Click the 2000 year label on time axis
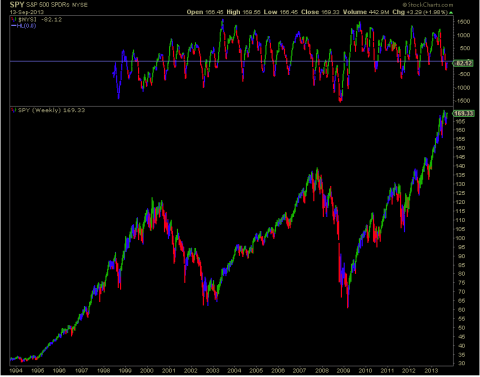The height and width of the screenshot is (377, 480). [147, 371]
